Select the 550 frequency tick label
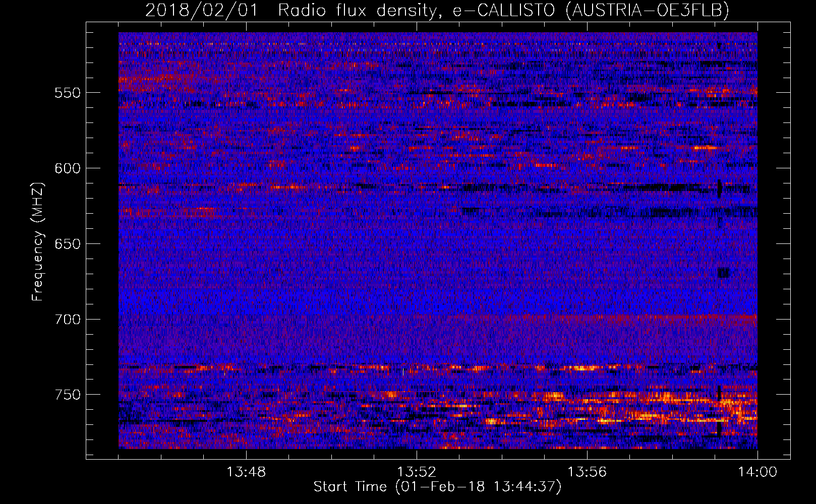The width and height of the screenshot is (816, 504). click(68, 93)
